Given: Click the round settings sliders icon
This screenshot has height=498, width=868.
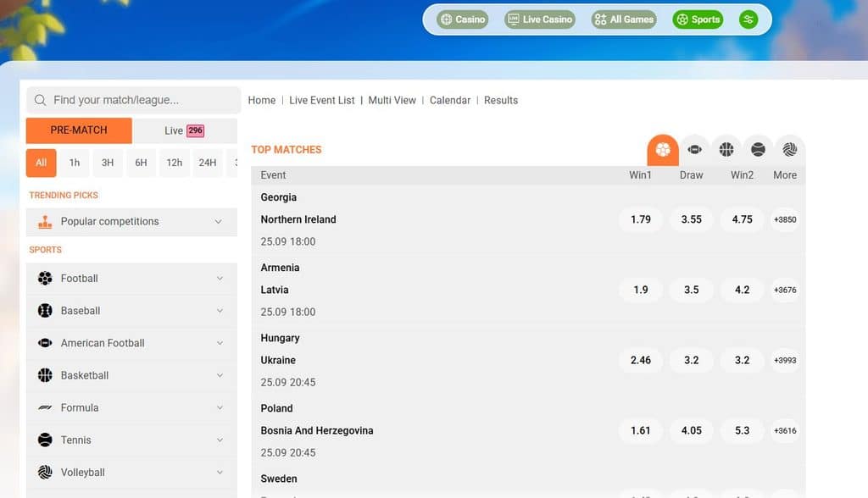Looking at the screenshot, I should pos(748,19).
